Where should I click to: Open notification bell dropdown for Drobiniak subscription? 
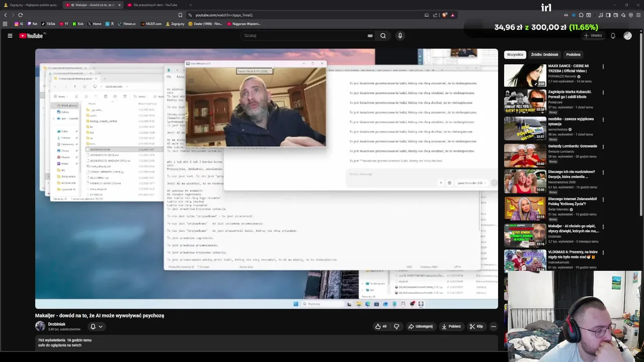96,327
